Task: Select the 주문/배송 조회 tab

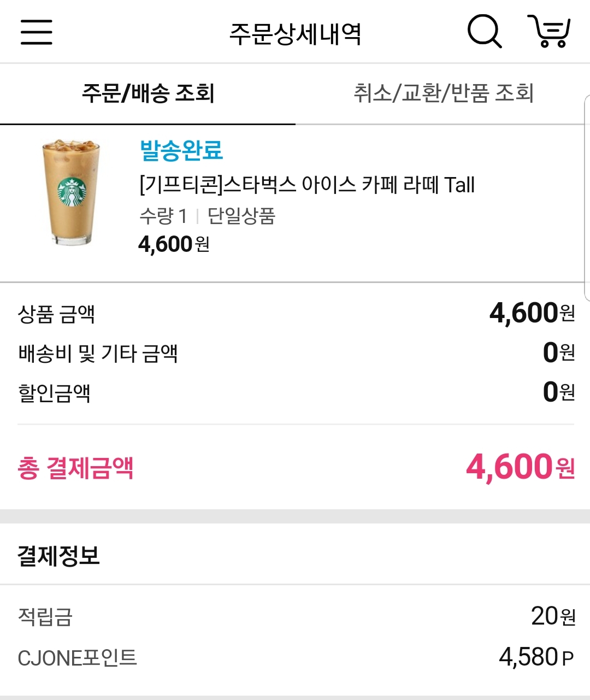Action: point(147,93)
